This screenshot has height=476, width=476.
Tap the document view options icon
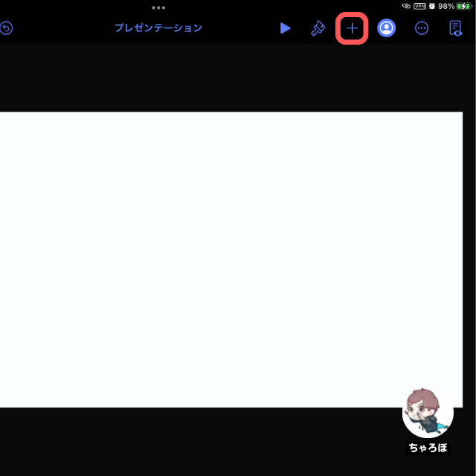[x=456, y=28]
